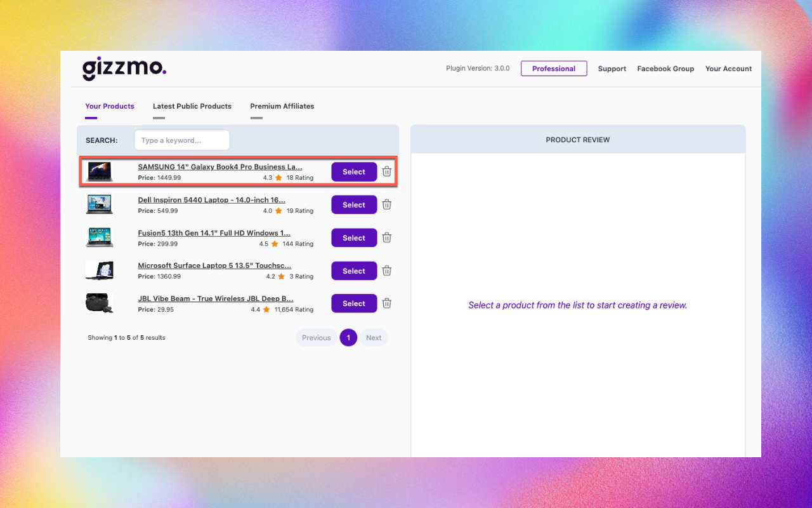This screenshot has height=508, width=812.
Task: Delete the Dell Inspiron 5440 Laptop product
Action: pyautogui.click(x=387, y=204)
